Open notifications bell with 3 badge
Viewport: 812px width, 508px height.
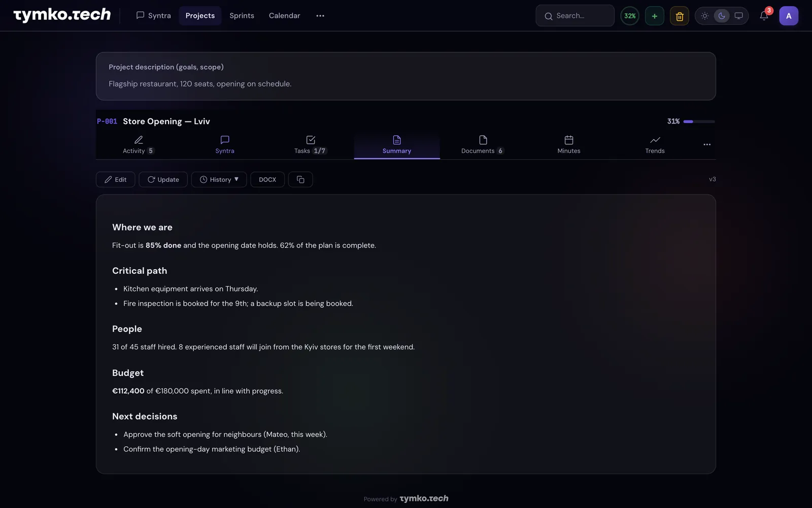pos(764,16)
